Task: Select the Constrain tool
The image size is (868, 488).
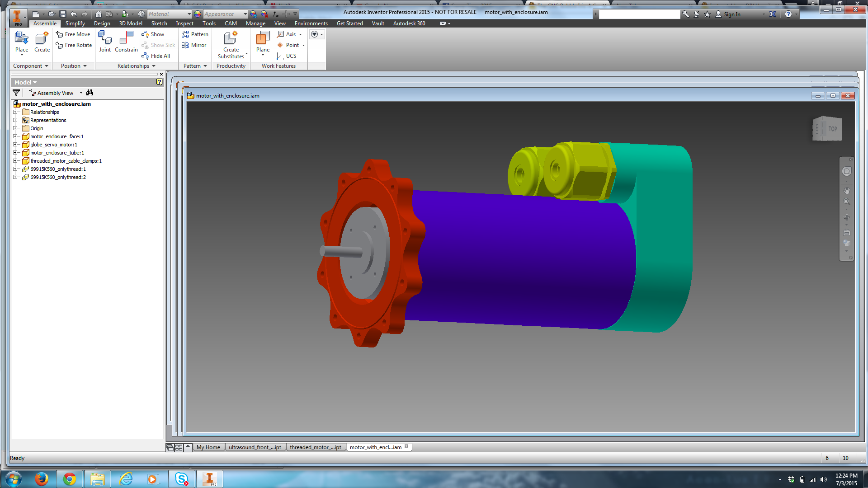Action: click(x=126, y=42)
